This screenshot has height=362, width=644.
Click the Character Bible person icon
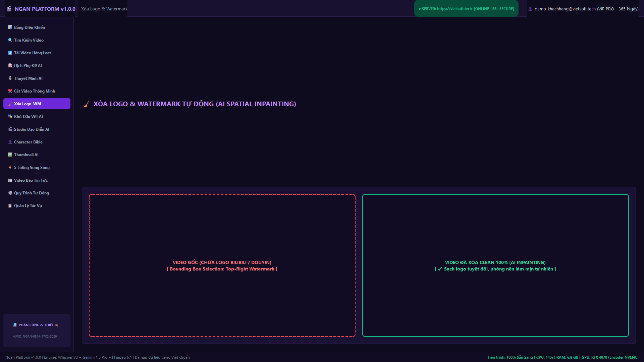pos(10,142)
